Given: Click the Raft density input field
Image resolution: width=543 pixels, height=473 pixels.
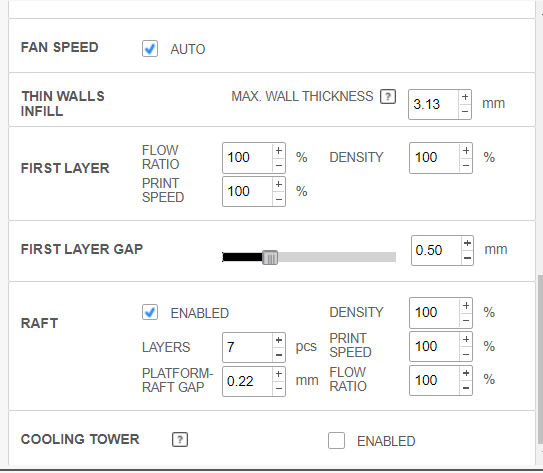Looking at the screenshot, I should pyautogui.click(x=435, y=313).
